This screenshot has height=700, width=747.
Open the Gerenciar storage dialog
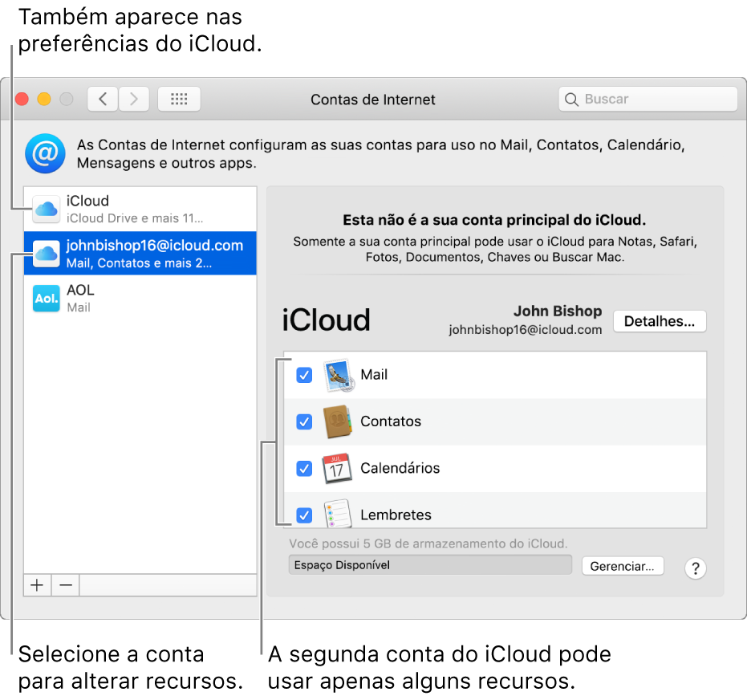pyautogui.click(x=623, y=565)
